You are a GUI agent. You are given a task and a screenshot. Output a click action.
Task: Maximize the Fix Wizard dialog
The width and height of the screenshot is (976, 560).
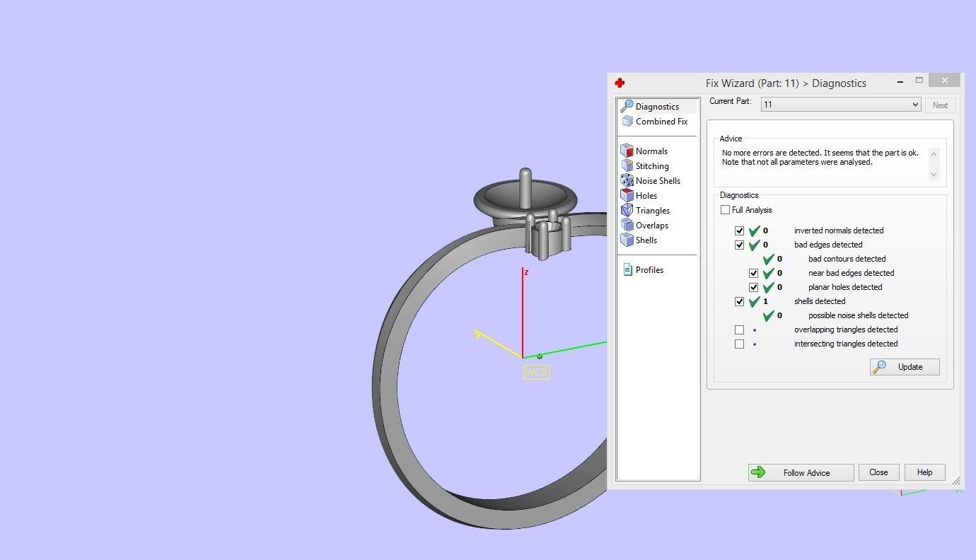pyautogui.click(x=919, y=81)
